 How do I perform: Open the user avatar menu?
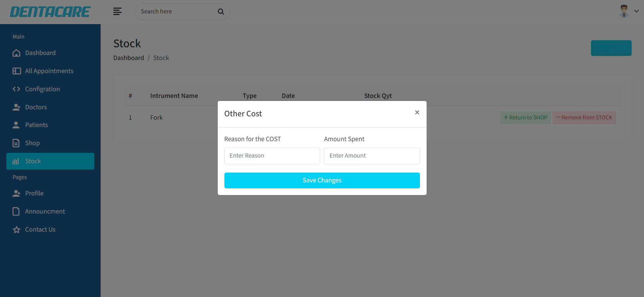[624, 11]
